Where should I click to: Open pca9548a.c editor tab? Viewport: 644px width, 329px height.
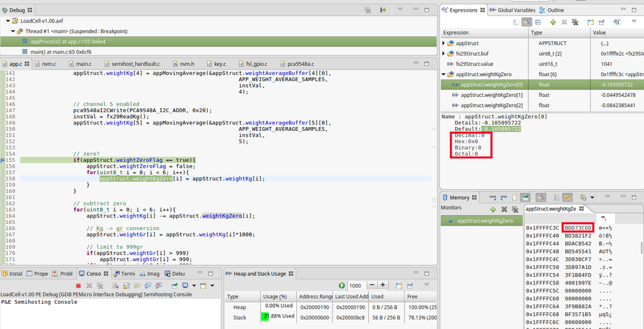(x=297, y=64)
